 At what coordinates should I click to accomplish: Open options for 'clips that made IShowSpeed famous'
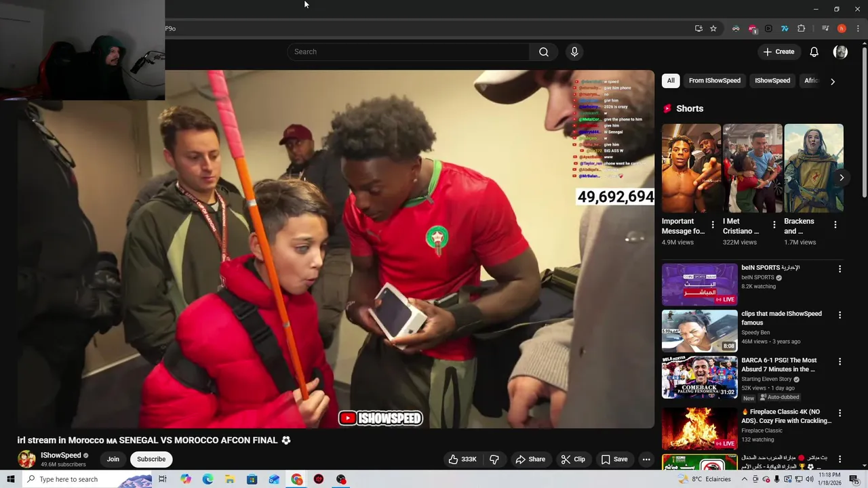[840, 315]
